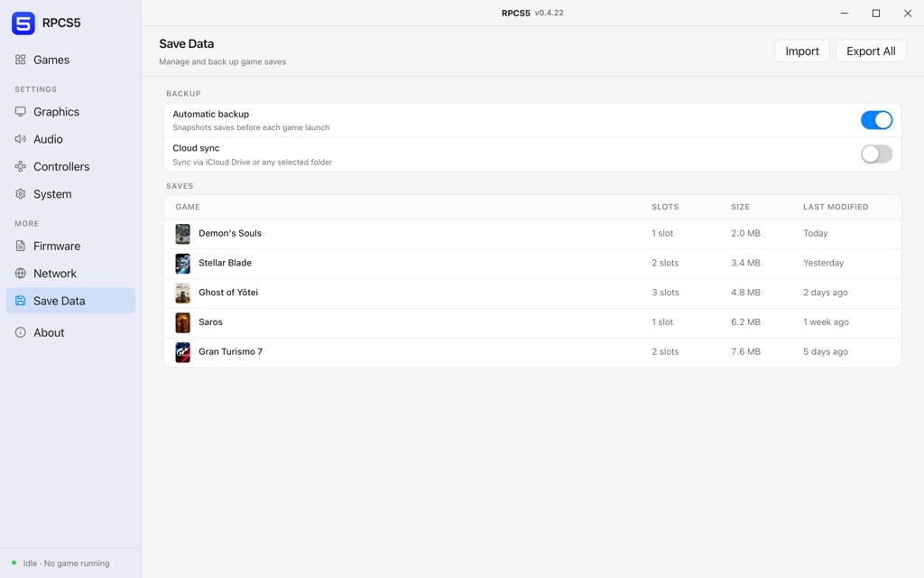Select the Saros title text
924x578 pixels.
210,322
